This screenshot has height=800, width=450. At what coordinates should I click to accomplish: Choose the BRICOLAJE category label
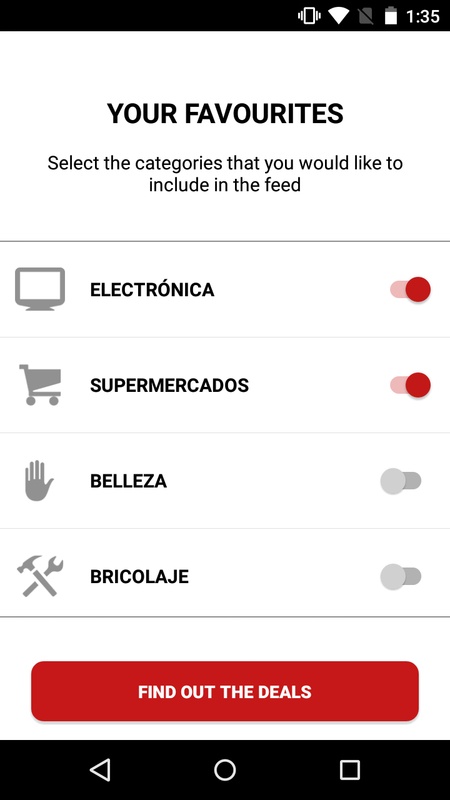(x=139, y=577)
